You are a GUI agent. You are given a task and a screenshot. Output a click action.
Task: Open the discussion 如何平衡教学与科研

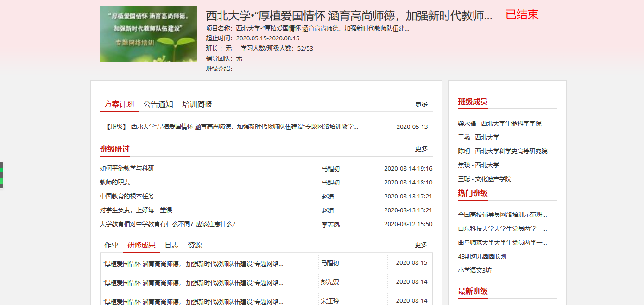(127, 168)
